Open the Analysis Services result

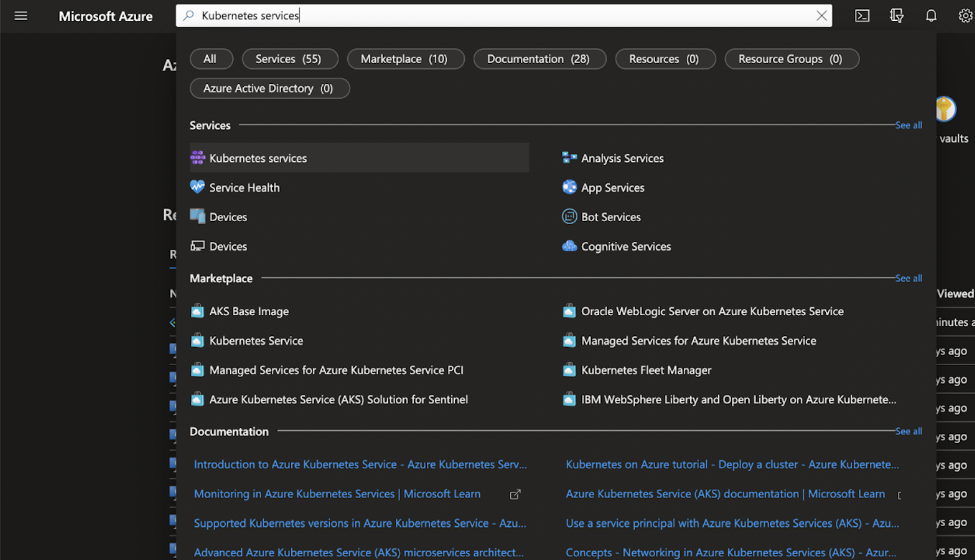[x=622, y=158]
